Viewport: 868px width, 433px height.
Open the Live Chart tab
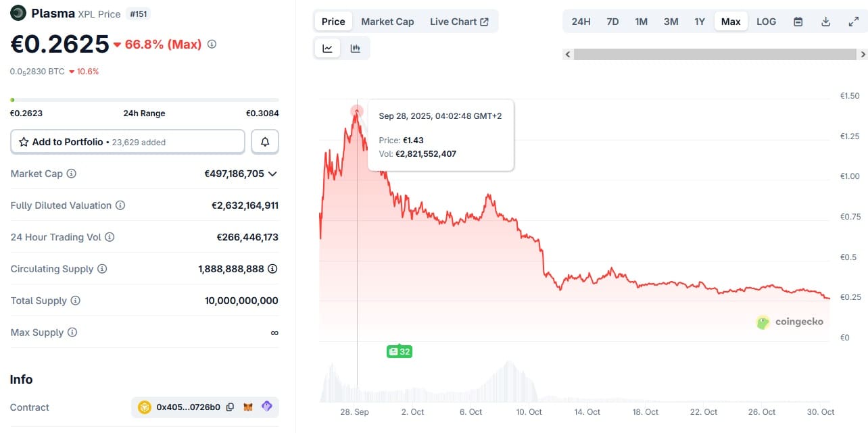(459, 22)
